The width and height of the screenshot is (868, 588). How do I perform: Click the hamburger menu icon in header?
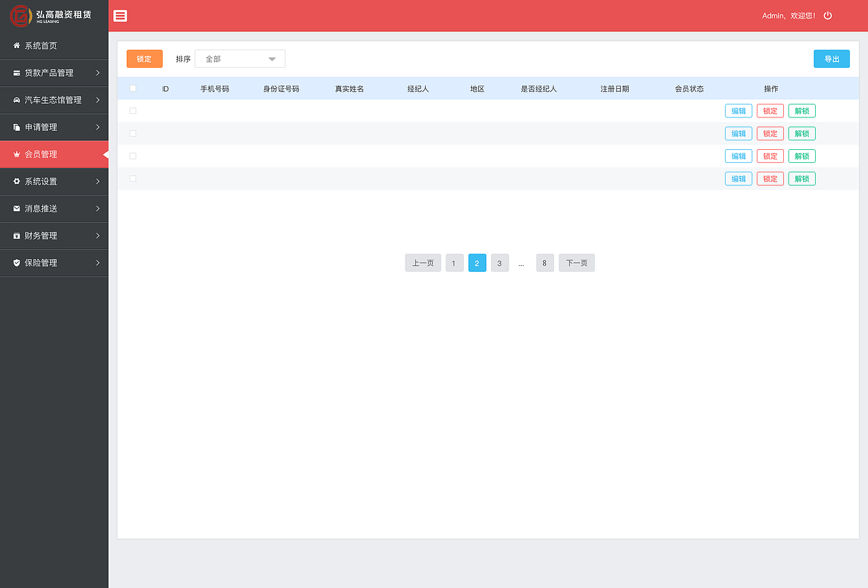click(120, 16)
